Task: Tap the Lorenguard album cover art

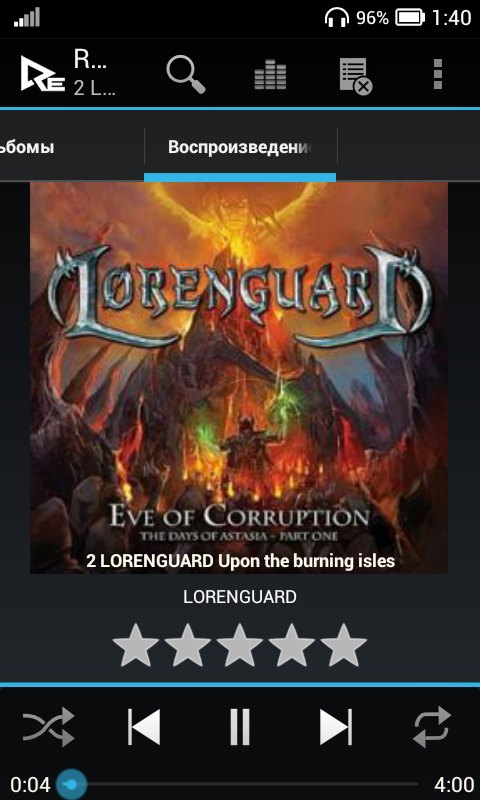Action: click(239, 378)
